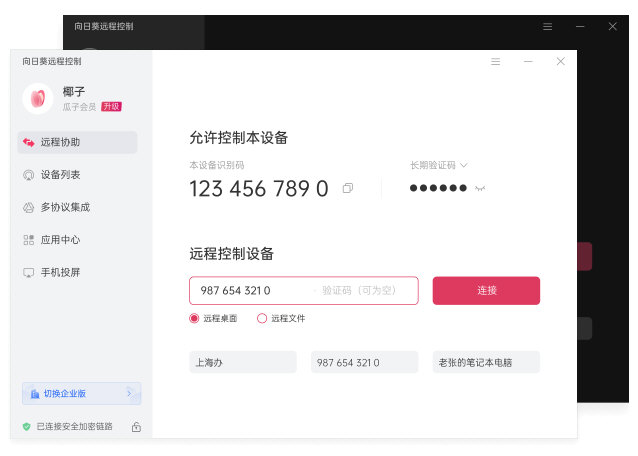Image resolution: width=638 pixels, height=456 pixels.
Task: Select the 老张的笔记本电脑 recent device
Action: pyautogui.click(x=486, y=362)
